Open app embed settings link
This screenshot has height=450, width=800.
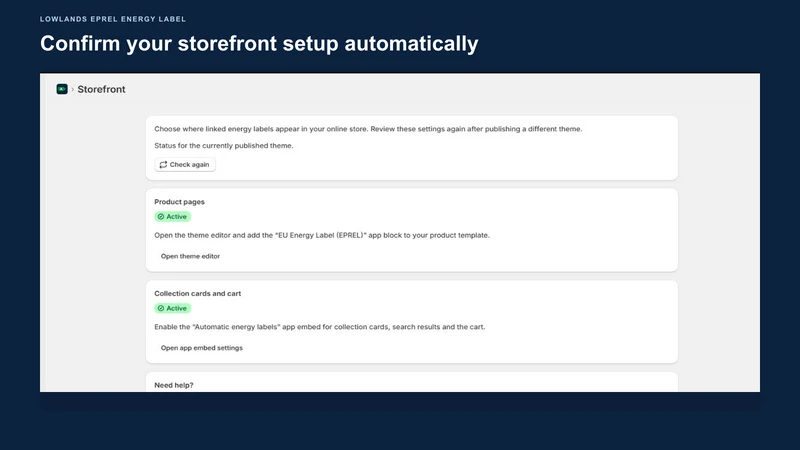point(202,348)
